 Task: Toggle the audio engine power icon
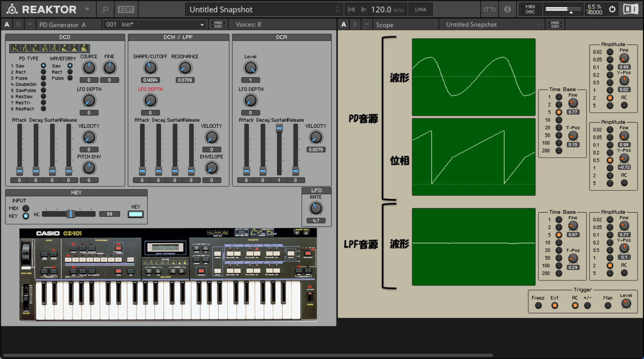[612, 9]
